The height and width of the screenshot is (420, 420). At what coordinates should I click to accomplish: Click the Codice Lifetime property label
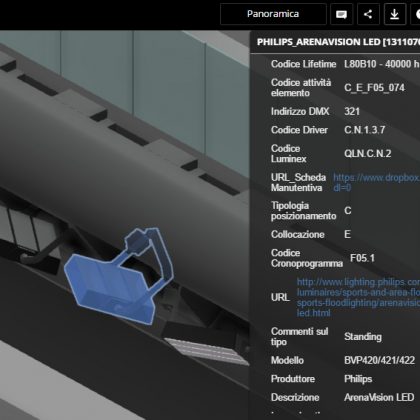tap(303, 64)
